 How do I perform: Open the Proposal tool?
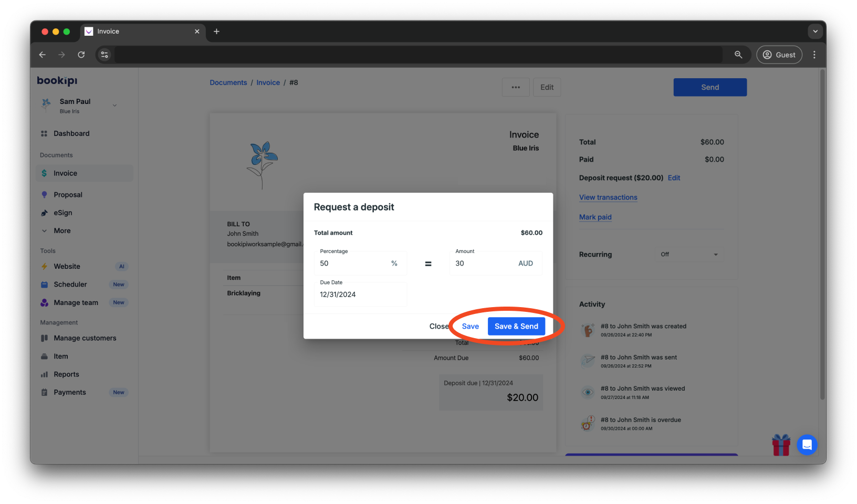tap(67, 195)
